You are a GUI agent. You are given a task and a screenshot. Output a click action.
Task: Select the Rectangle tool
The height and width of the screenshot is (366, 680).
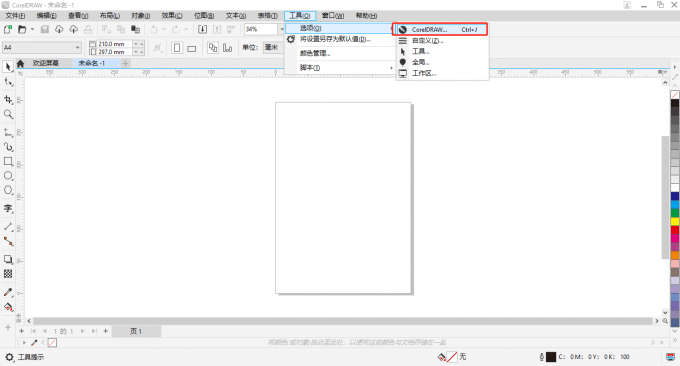tap(8, 161)
